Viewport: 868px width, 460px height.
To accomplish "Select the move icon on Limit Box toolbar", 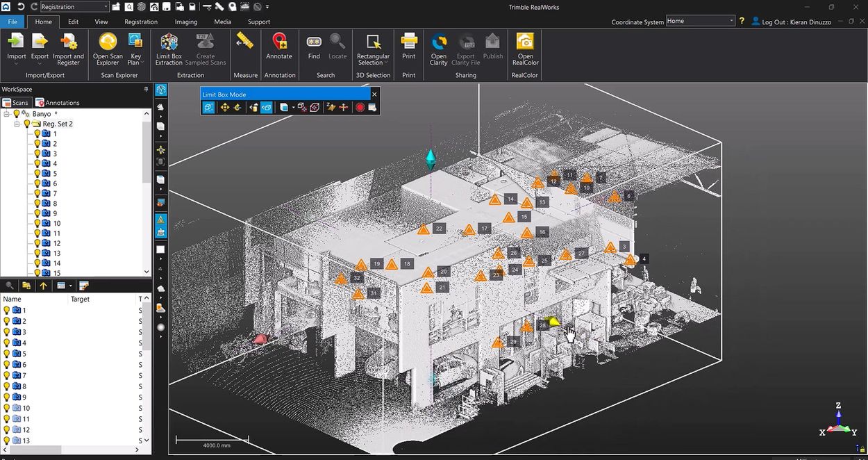I will click(224, 107).
